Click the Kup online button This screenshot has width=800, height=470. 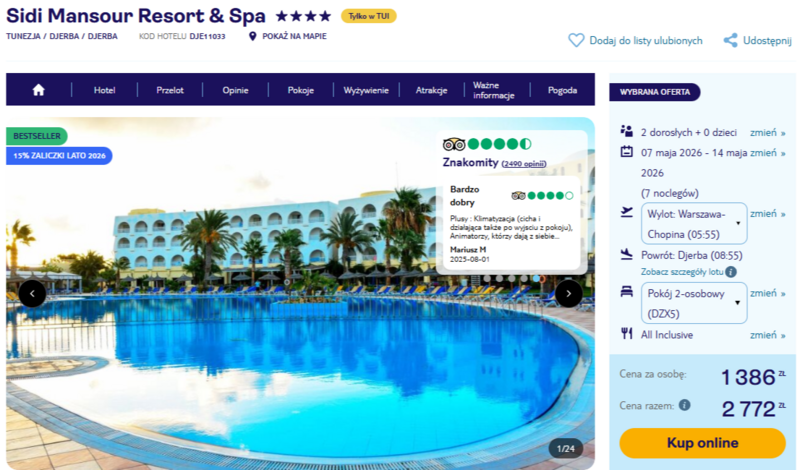[x=702, y=443]
